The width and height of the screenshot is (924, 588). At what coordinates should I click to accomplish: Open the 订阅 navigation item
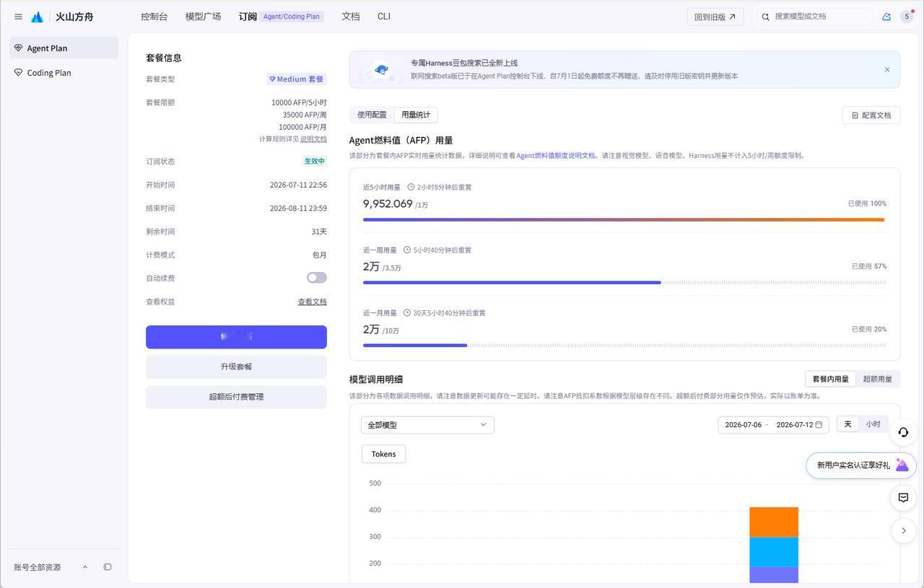[x=248, y=17]
